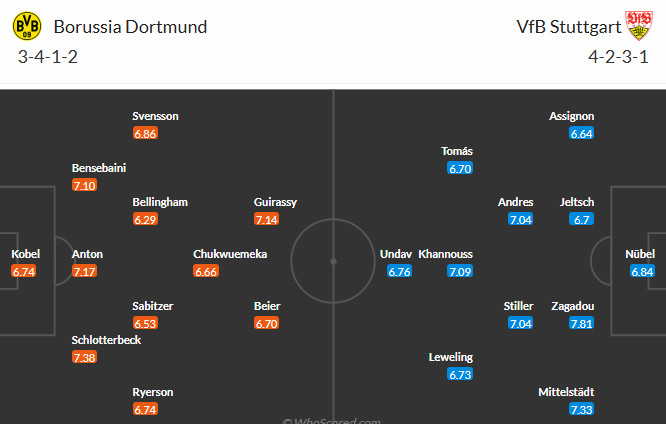This screenshot has height=424, width=666.
Task: Select player Assignon's name
Action: (x=572, y=116)
